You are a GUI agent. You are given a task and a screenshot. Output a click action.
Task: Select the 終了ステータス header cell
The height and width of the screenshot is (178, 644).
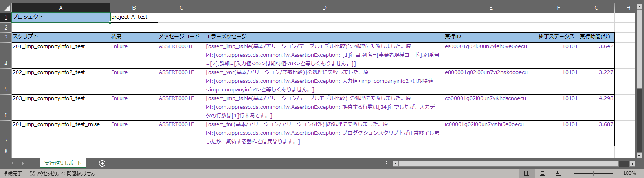[558, 37]
